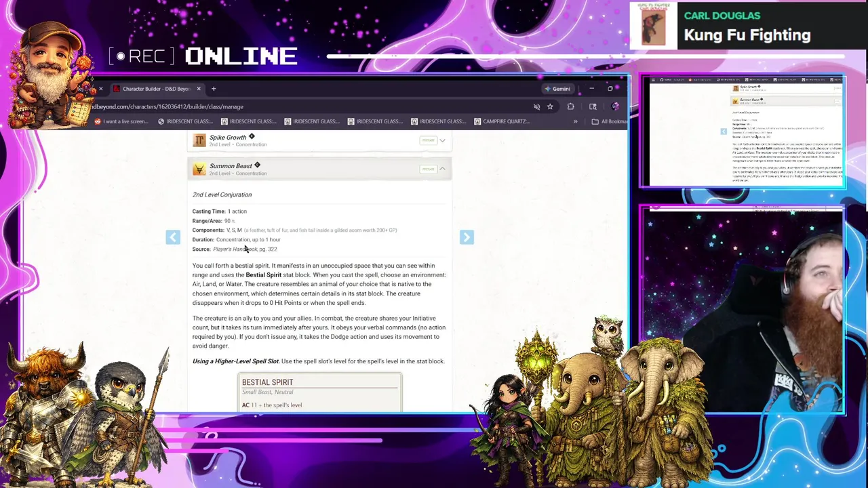Click the badge icon beside Summon Beast title

[x=257, y=165]
